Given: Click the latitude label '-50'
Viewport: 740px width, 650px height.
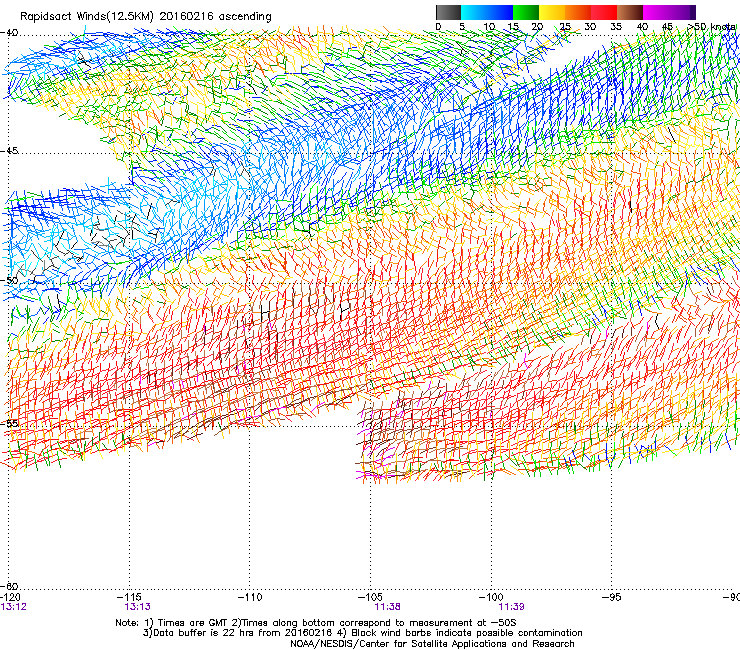Looking at the screenshot, I should [x=9, y=280].
